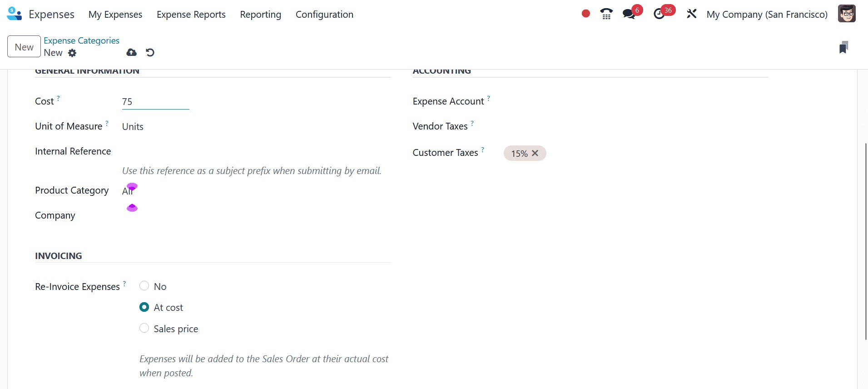Click the page vertical scrollbar

866,241
